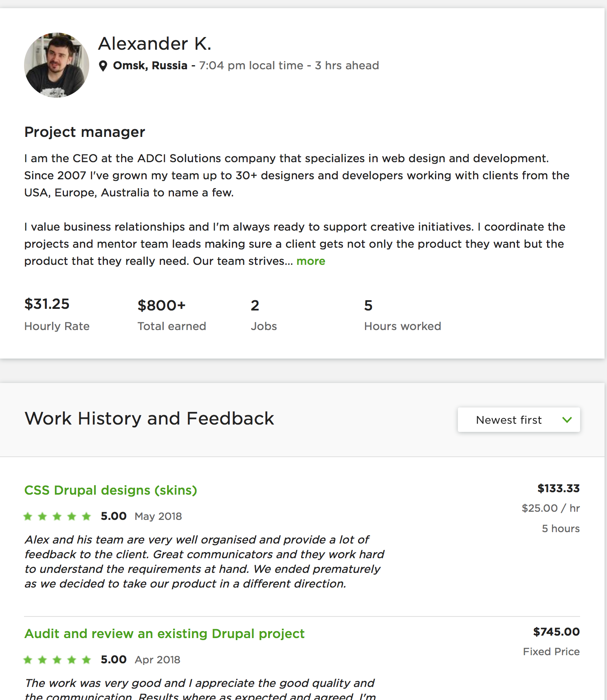This screenshot has width=607, height=700.
Task: Click the 'May 2018' job date
Action: 158,517
